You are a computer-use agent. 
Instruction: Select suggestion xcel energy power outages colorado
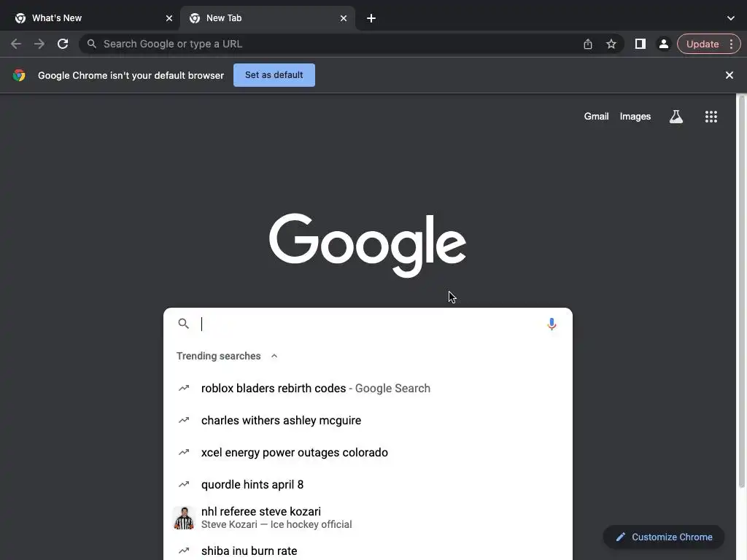[368, 452]
